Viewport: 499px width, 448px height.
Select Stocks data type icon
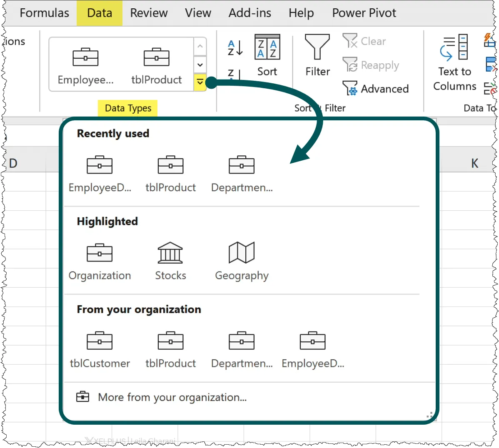(x=170, y=253)
